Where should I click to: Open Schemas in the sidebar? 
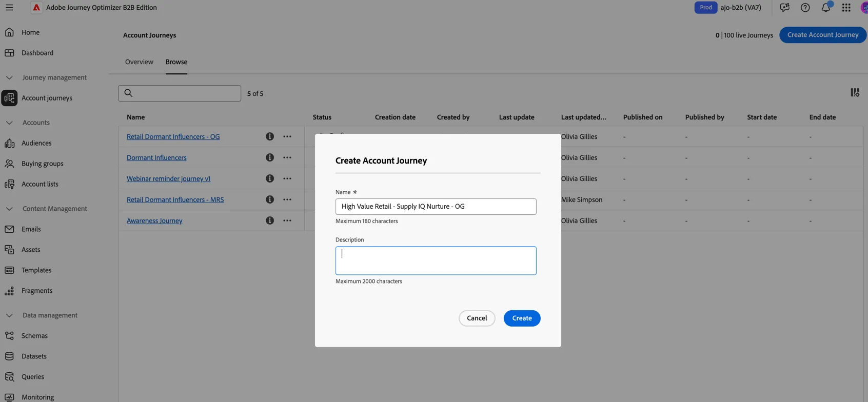tap(34, 336)
